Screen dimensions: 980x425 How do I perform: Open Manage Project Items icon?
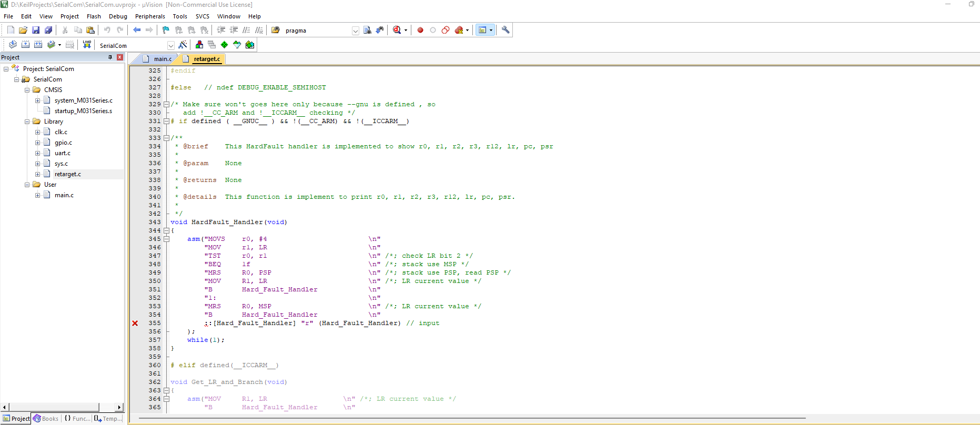pos(199,45)
